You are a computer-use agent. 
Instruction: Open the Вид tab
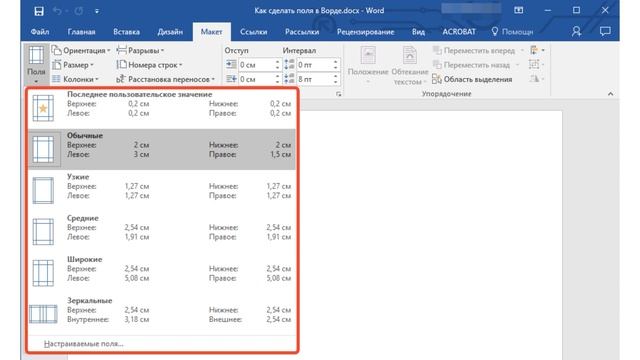pyautogui.click(x=418, y=32)
